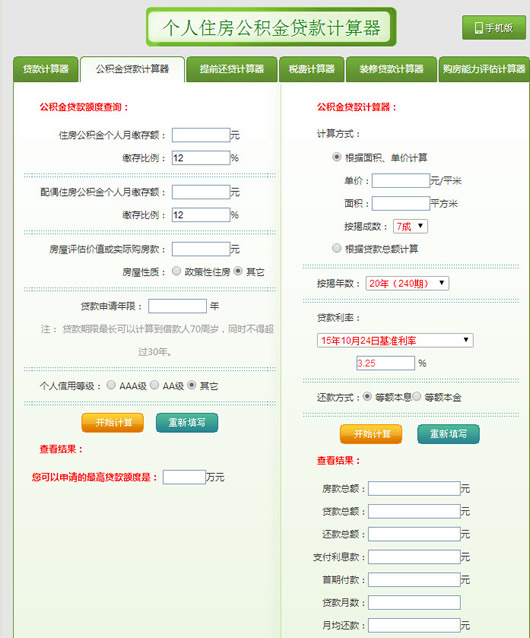Click right panel 重新填写 reset button
Screen dimensions: 530x638
(x=448, y=434)
